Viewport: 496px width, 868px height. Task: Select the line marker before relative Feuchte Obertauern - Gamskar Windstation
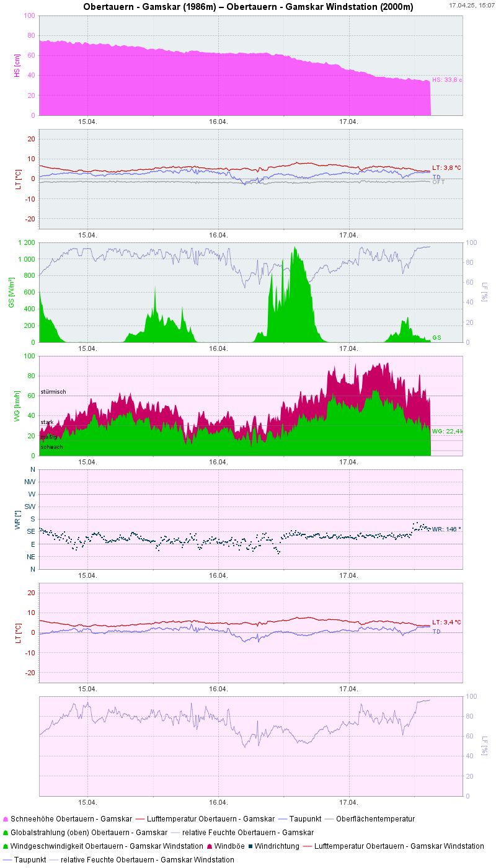53,860
